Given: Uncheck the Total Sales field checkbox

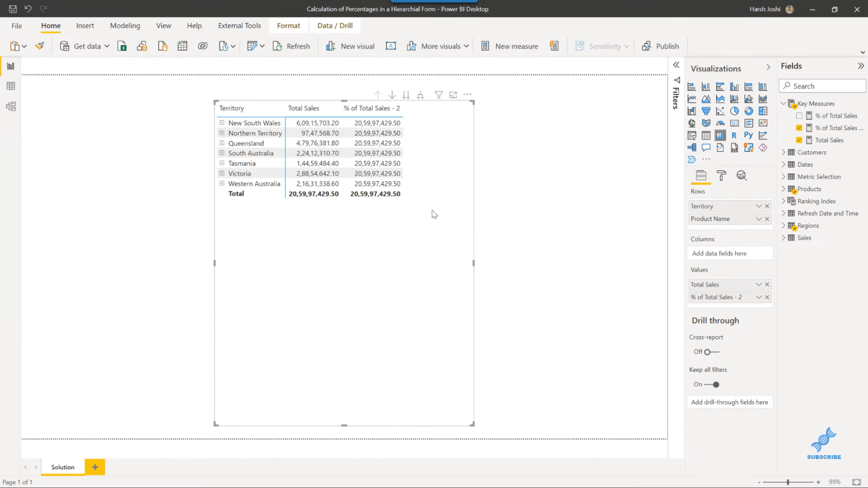Looking at the screenshot, I should (x=799, y=140).
